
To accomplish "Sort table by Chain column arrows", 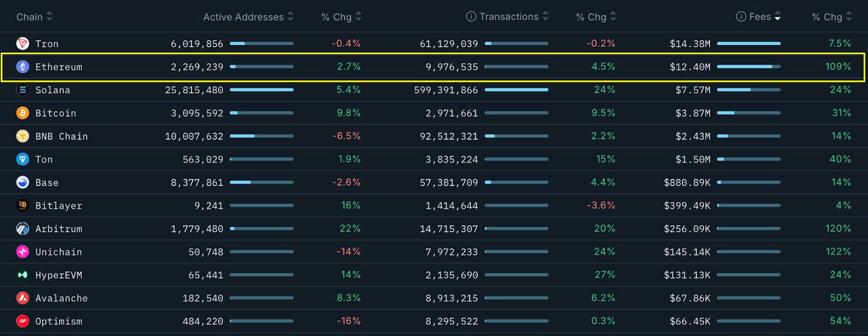I will point(49,17).
